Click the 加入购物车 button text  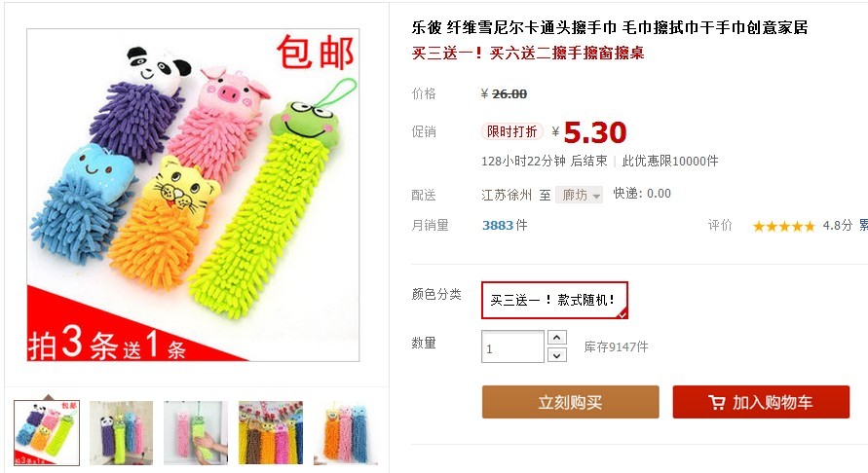773,402
